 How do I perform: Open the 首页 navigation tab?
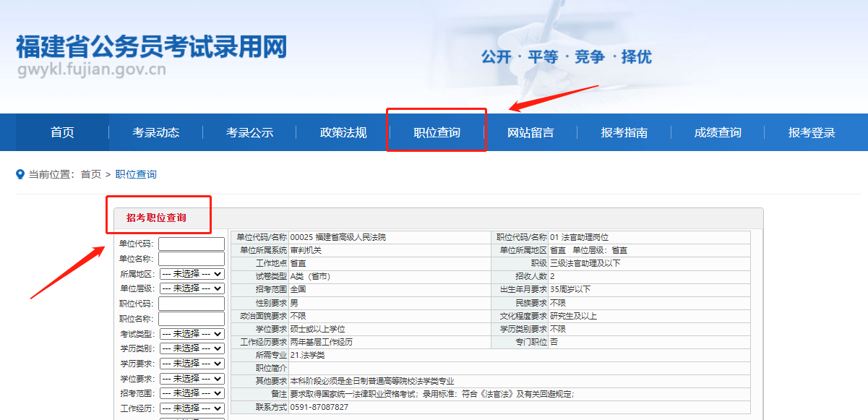(62, 133)
